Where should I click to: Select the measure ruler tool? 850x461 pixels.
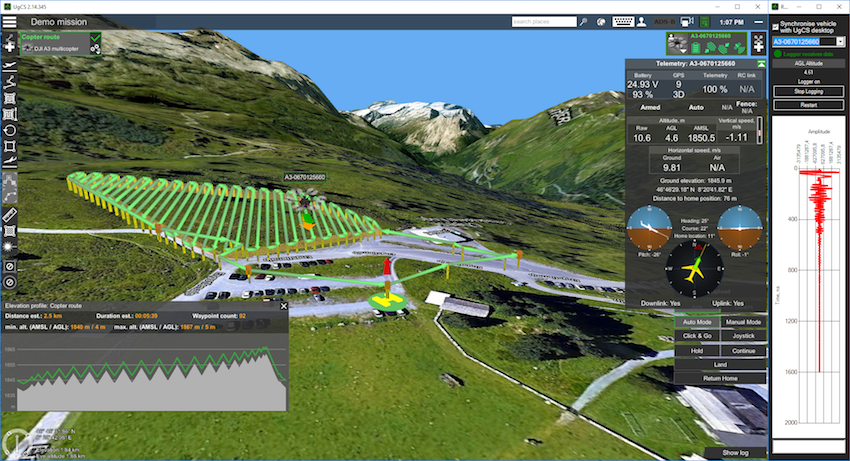click(x=10, y=215)
